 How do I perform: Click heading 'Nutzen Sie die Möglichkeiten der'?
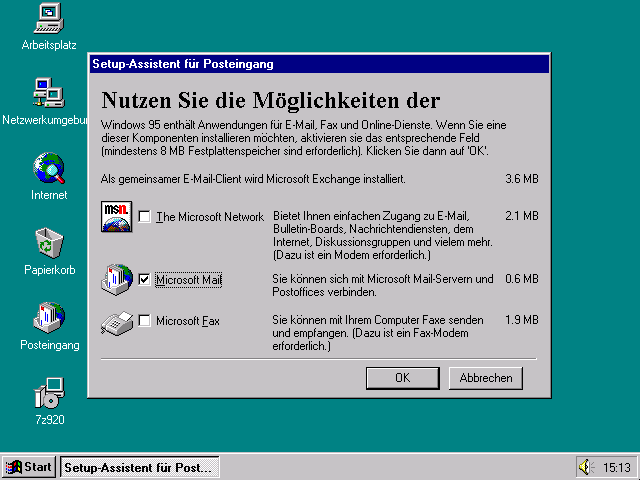pos(271,100)
